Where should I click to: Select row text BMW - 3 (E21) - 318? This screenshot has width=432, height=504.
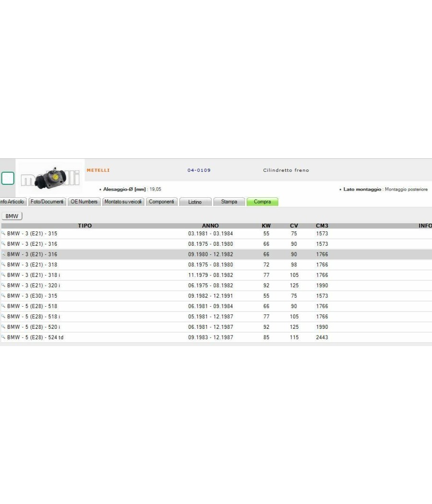tap(32, 265)
